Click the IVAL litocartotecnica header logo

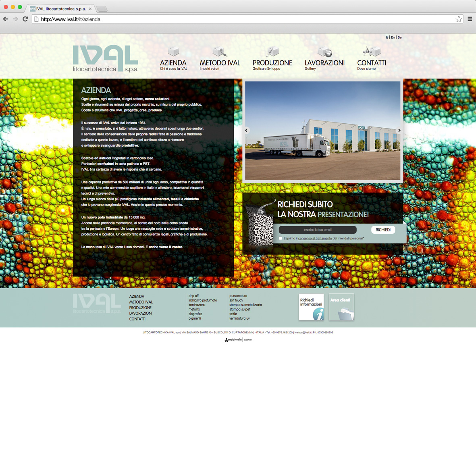pos(106,58)
